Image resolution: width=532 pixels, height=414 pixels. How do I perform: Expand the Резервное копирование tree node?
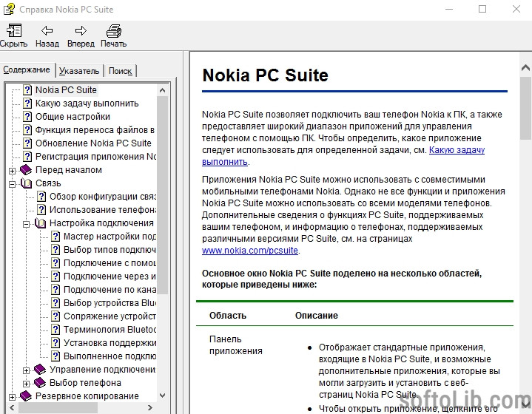(x=13, y=397)
